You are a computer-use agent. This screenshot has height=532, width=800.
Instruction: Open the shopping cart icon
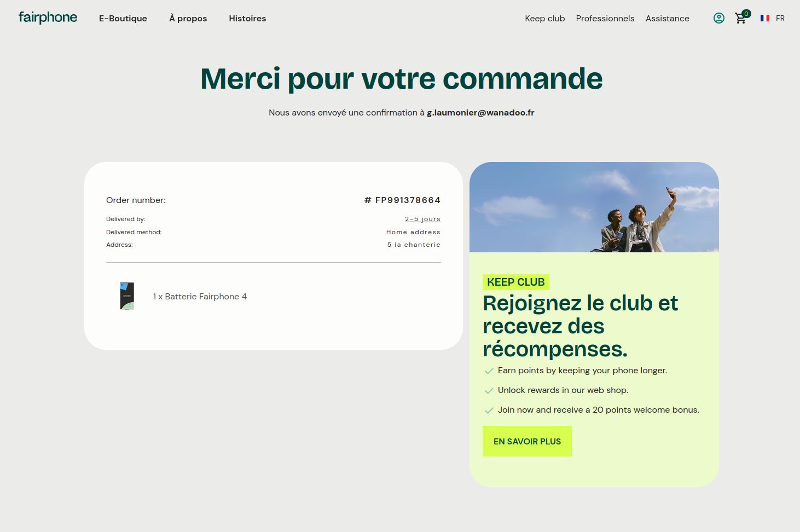pos(741,18)
